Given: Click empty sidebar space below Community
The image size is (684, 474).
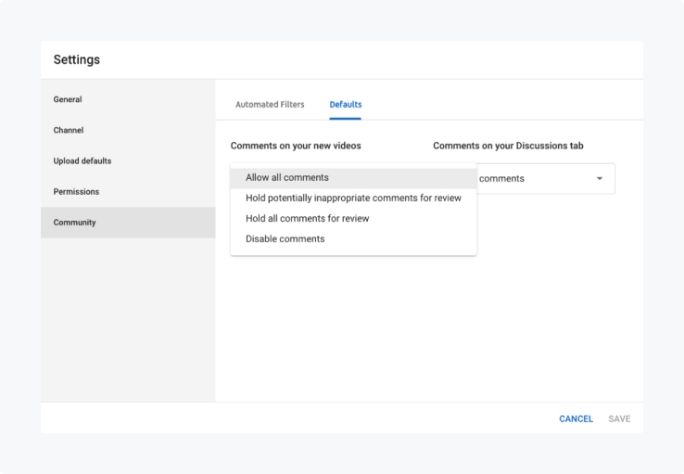Looking at the screenshot, I should (x=128, y=320).
